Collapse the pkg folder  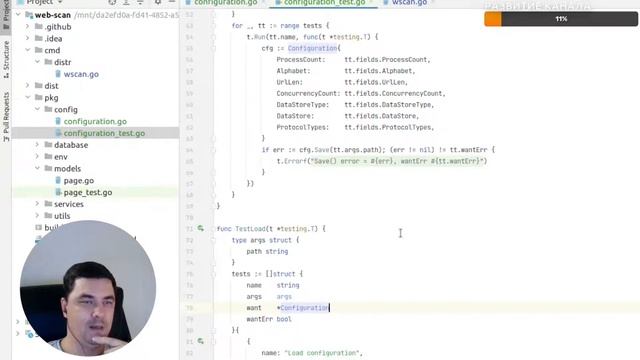click(27, 98)
